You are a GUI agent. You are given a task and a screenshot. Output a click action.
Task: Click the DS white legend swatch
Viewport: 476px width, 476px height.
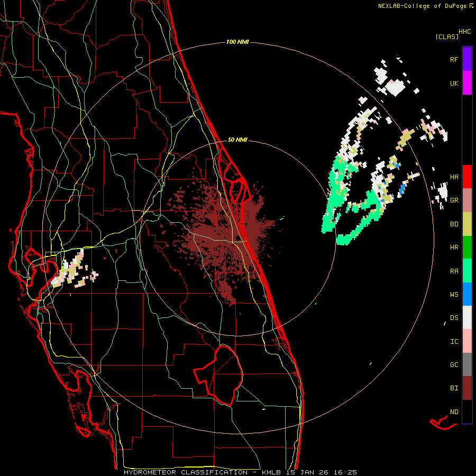(x=467, y=317)
